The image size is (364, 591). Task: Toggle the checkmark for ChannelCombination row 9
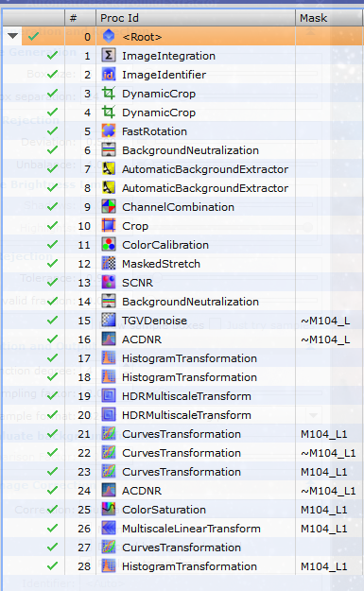point(52,206)
